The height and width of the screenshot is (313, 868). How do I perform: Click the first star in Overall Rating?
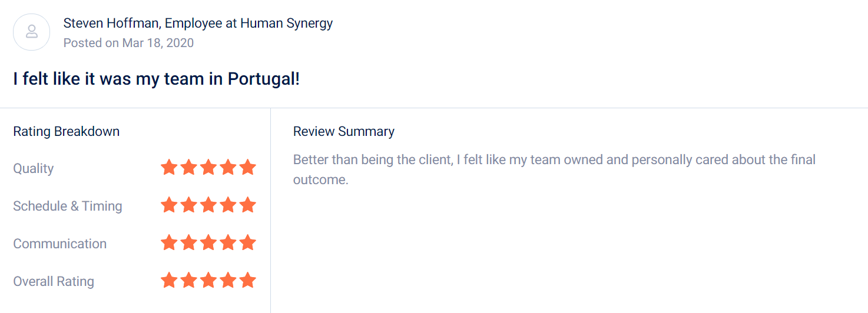click(x=169, y=281)
